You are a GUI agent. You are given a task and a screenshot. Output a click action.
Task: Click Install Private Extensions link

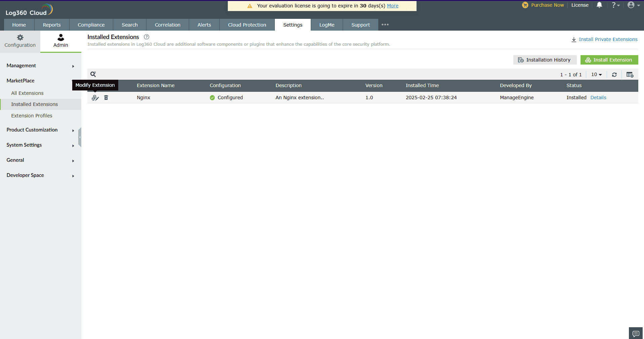(604, 39)
